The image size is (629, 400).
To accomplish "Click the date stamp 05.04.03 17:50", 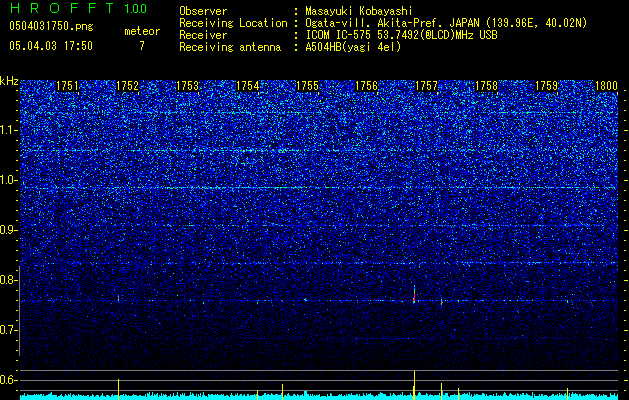I will coord(51,45).
